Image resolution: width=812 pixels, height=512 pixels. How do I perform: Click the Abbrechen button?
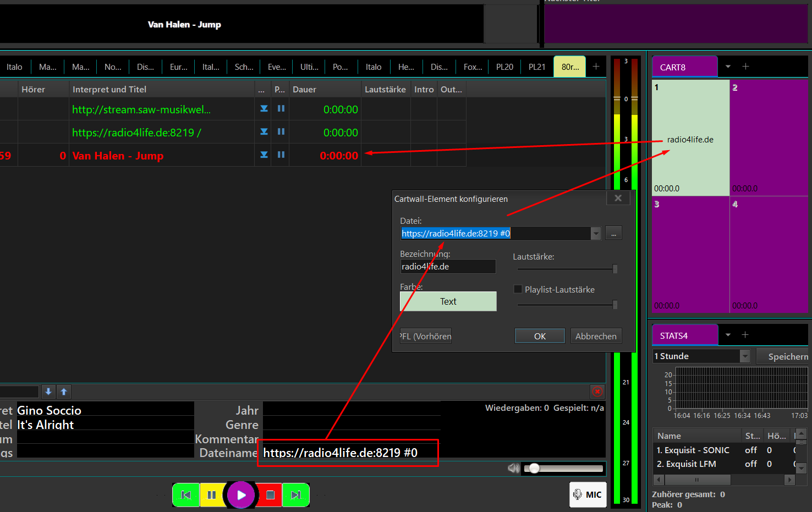(596, 336)
